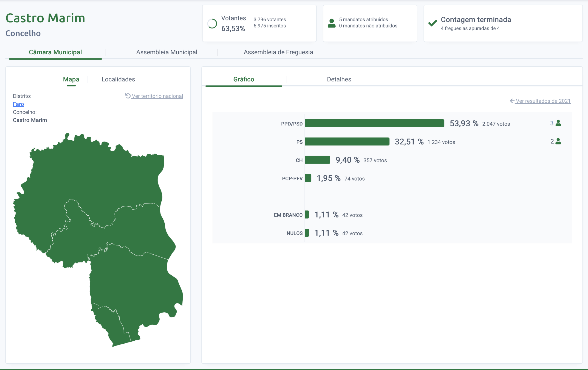588x370 pixels.
Task: Select the Câmara Municipal tab
Action: (55, 52)
